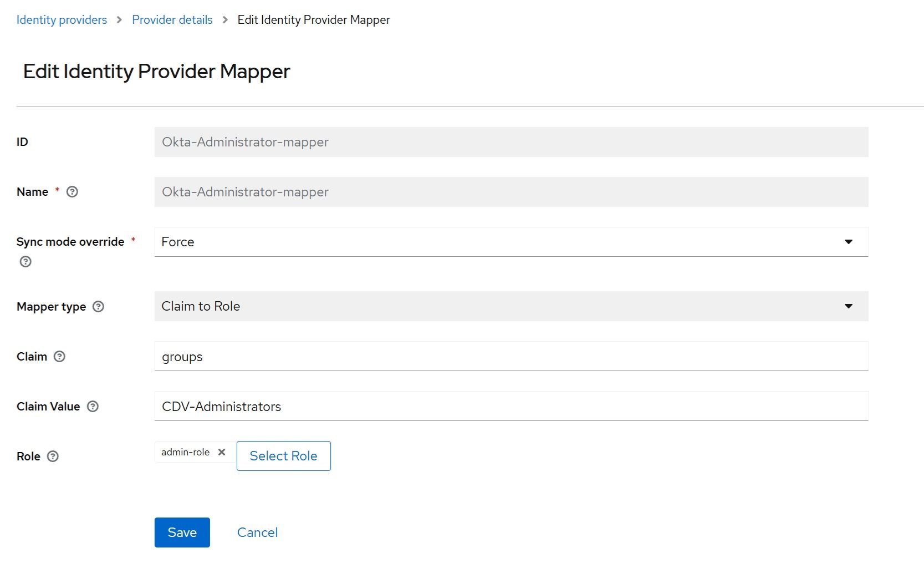This screenshot has height=568, width=924.
Task: Click the disabled ID text field
Action: pos(511,142)
